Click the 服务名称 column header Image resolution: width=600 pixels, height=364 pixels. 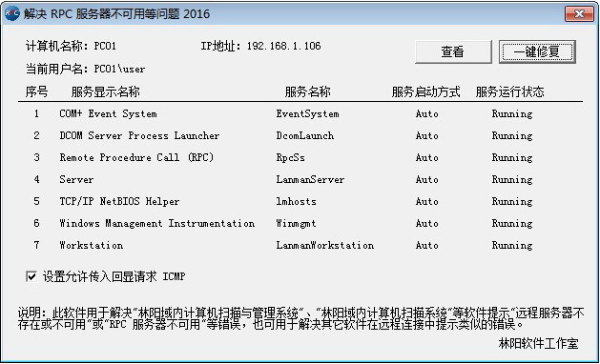click(308, 91)
